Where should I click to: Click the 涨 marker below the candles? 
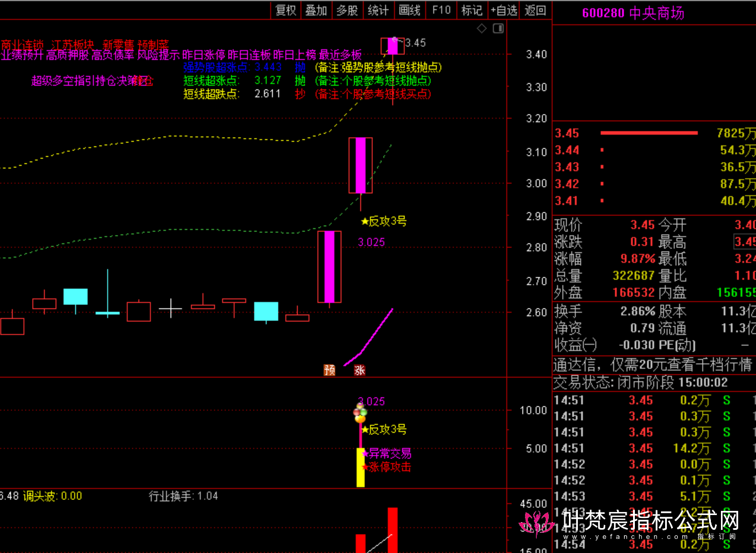pos(359,370)
